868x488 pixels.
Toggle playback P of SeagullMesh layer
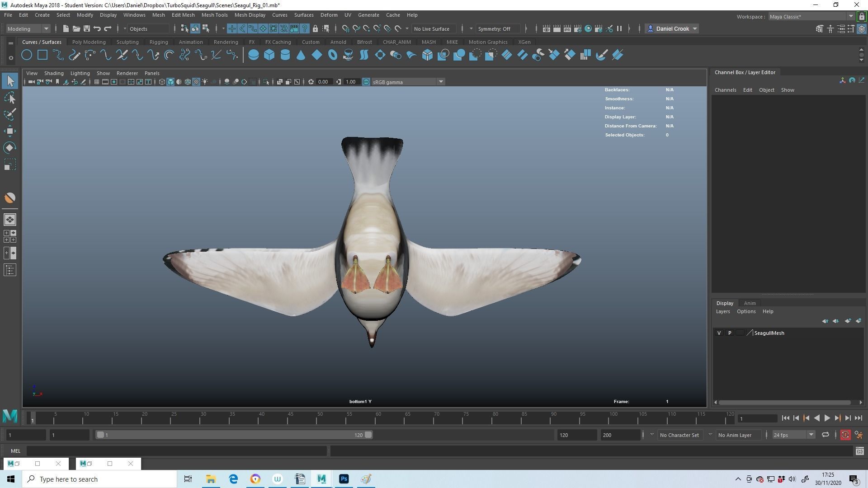(729, 333)
